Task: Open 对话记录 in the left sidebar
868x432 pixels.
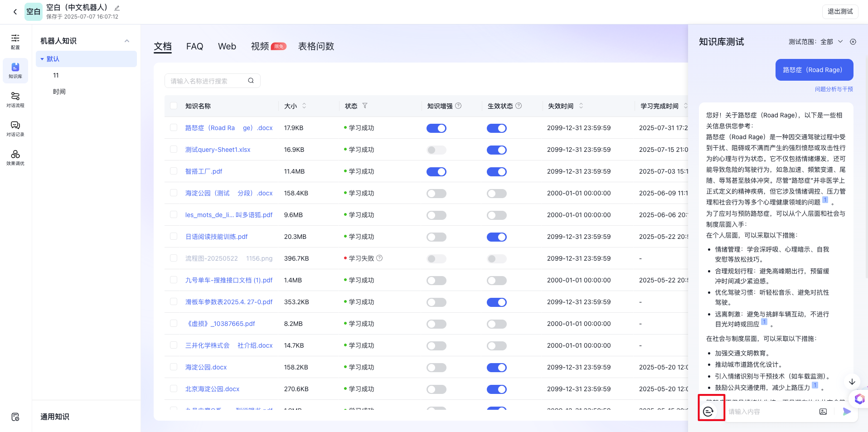Action: 15,128
